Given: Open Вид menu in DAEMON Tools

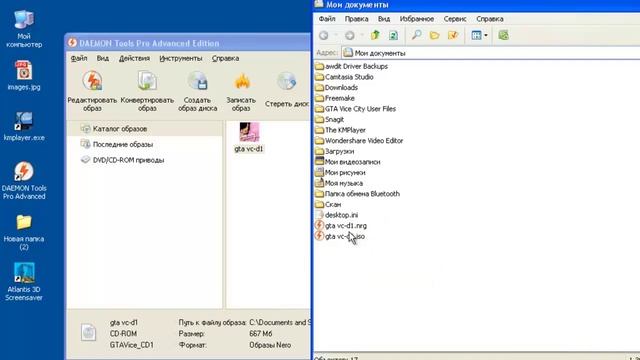Looking at the screenshot, I should [102, 58].
